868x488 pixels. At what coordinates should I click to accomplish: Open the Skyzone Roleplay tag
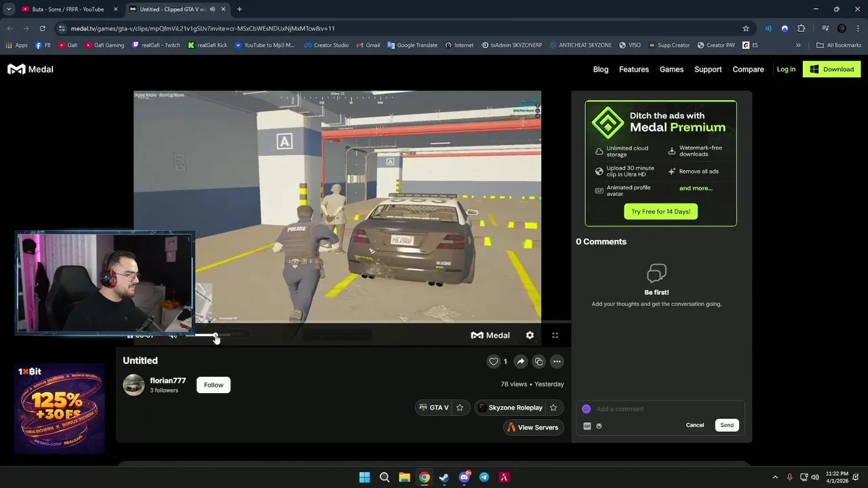(x=510, y=407)
